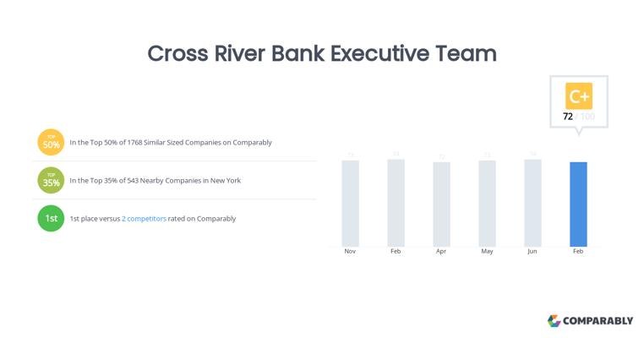Click the Jun label on chart axis
Screen dimensions: 644x338
tap(532, 252)
